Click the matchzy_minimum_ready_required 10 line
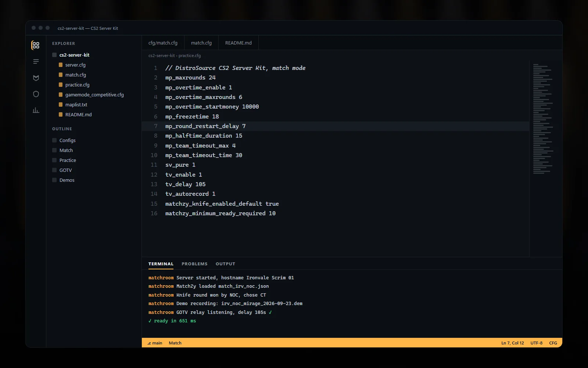 (x=220, y=213)
